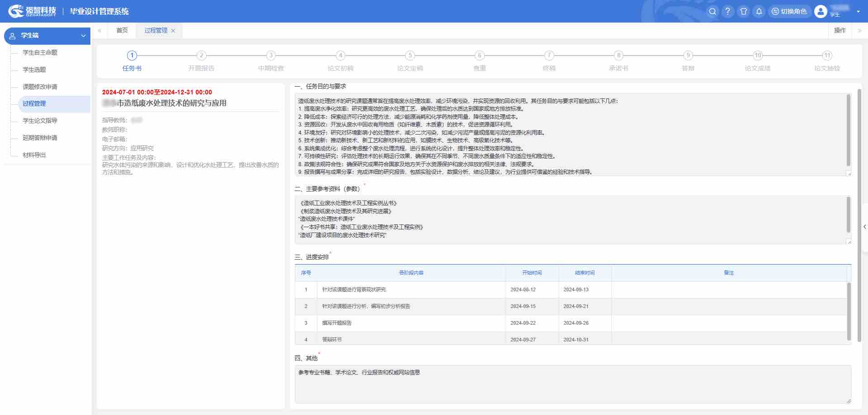This screenshot has height=415, width=868.
Task: Click the shirt-shaped theme skin icon
Action: click(744, 11)
